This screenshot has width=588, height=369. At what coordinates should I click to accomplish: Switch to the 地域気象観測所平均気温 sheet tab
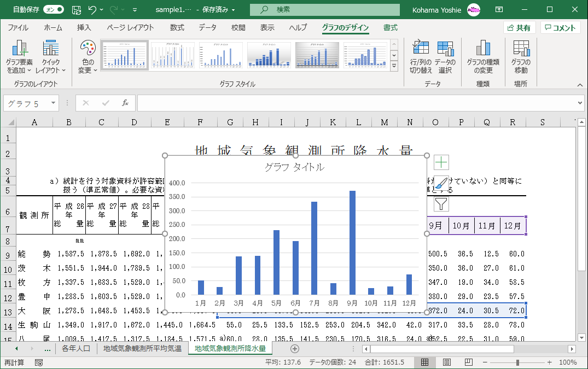pyautogui.click(x=142, y=348)
